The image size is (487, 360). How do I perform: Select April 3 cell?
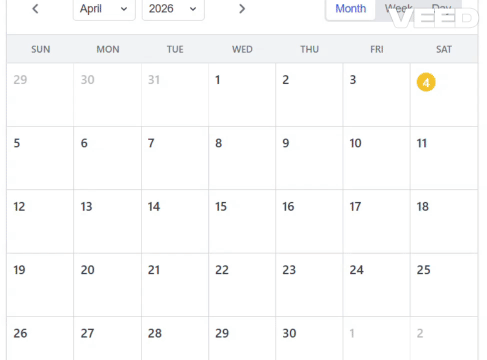coord(376,95)
